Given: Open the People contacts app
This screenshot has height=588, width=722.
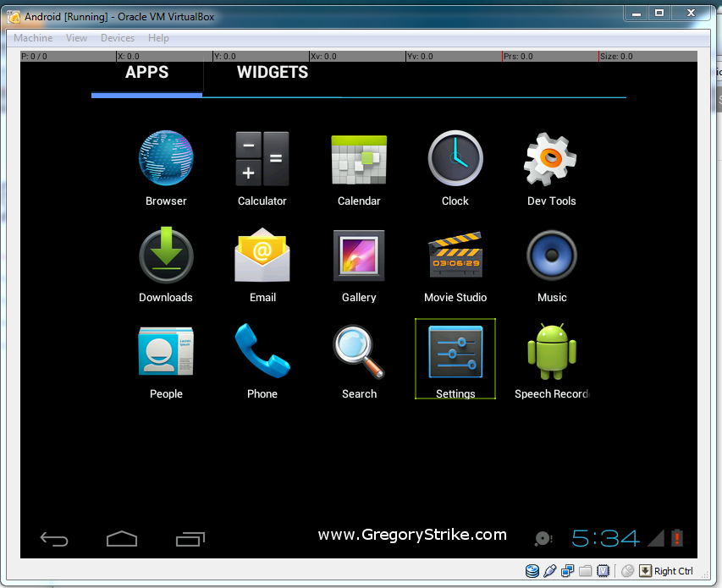Looking at the screenshot, I should (x=166, y=353).
